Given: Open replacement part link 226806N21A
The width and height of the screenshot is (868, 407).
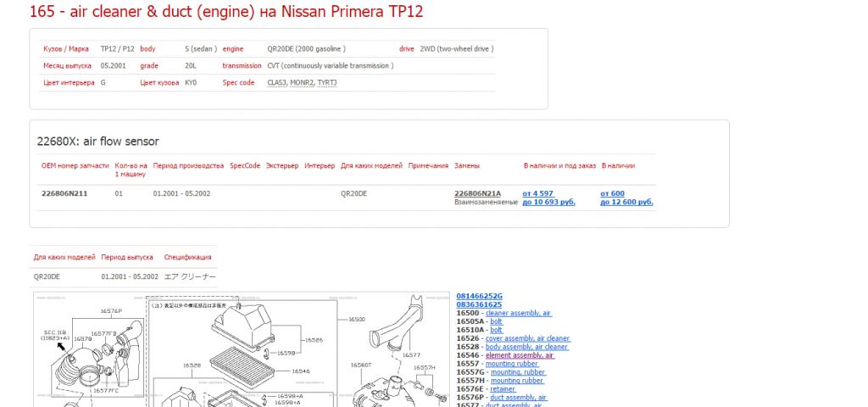Looking at the screenshot, I should [x=477, y=193].
